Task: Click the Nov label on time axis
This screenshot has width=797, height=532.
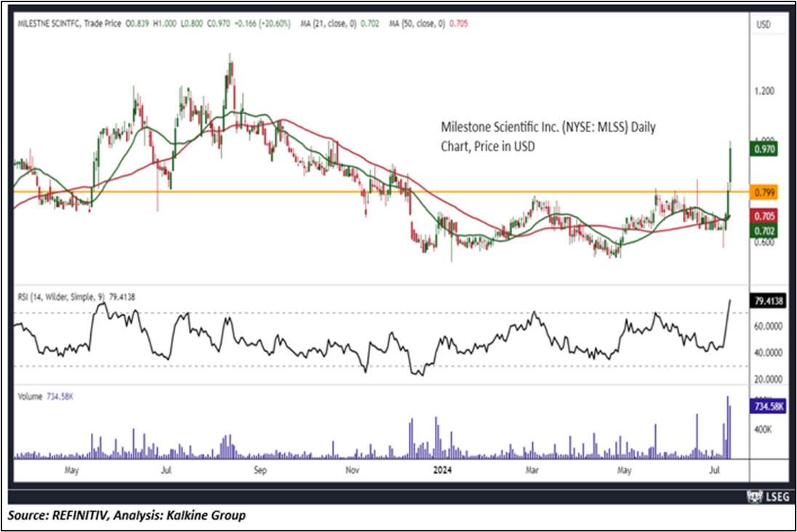Action: [352, 470]
